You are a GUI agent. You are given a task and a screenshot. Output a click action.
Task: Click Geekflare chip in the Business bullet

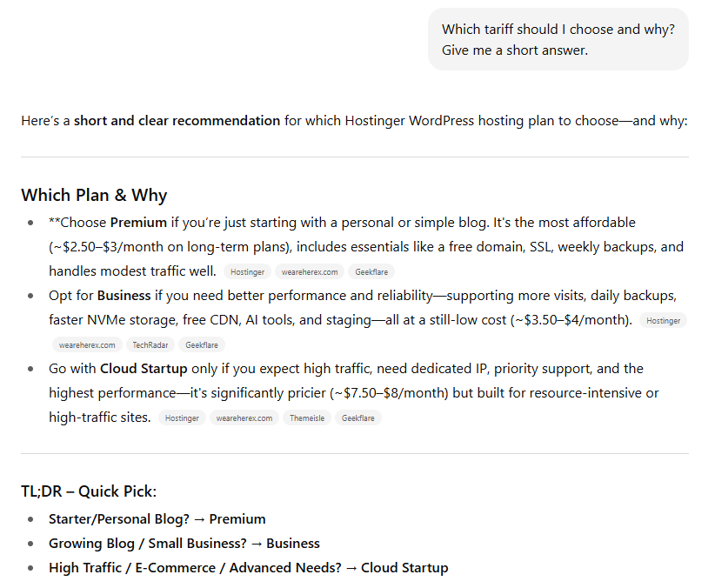201,345
